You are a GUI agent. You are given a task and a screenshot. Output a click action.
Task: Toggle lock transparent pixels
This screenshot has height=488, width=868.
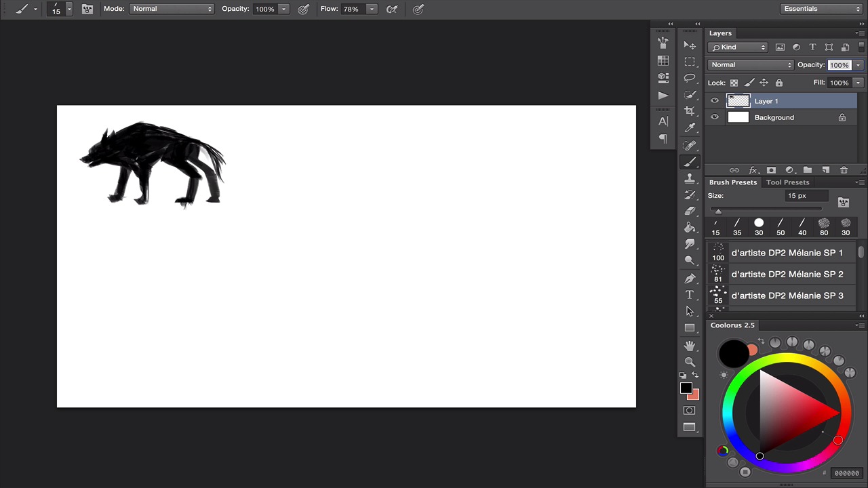pos(734,83)
